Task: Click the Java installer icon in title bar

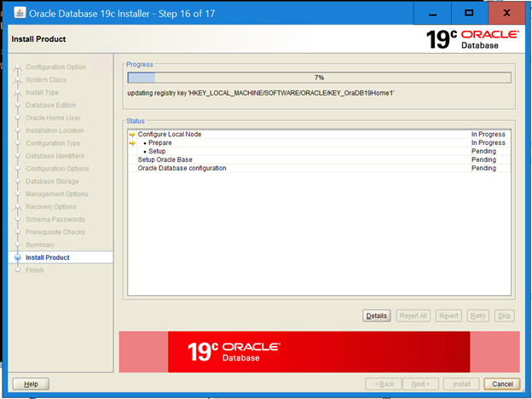Action: [20, 13]
